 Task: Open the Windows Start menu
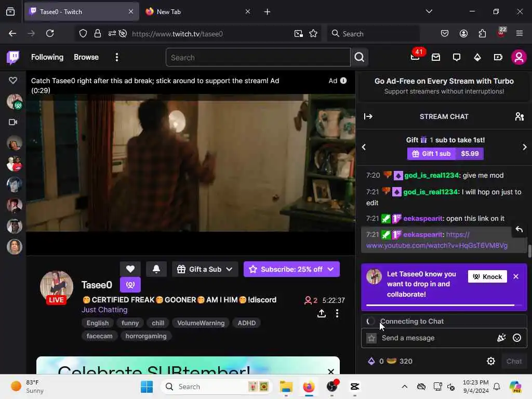point(147,387)
